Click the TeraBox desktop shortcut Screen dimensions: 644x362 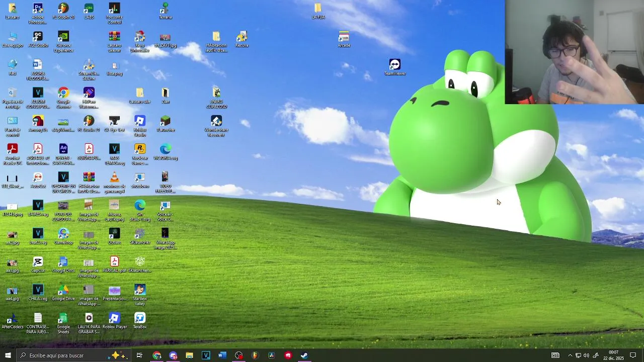(x=140, y=321)
